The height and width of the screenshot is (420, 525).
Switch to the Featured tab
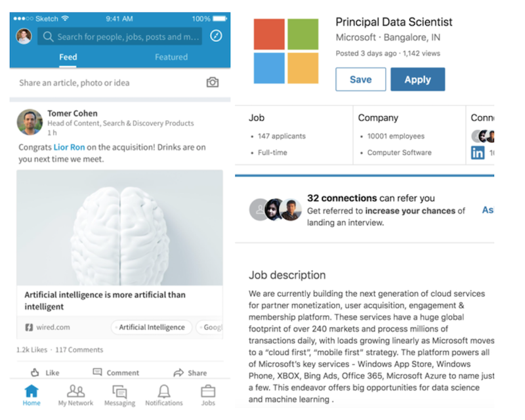pos(171,57)
